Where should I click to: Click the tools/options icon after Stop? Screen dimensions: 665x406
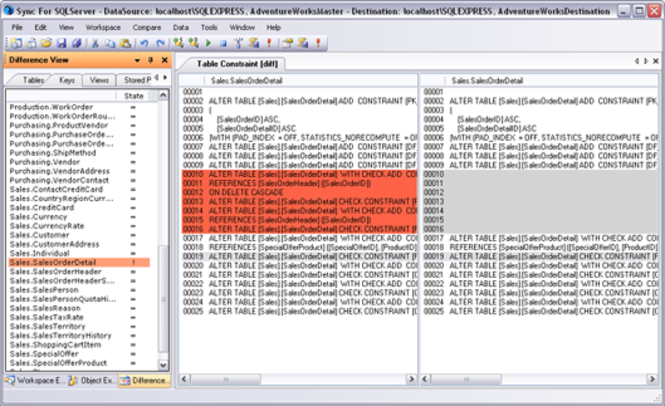[238, 43]
